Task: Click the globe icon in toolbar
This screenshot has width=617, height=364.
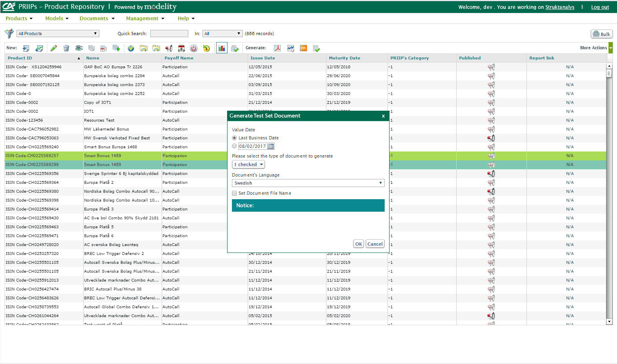Action: pyautogui.click(x=131, y=48)
